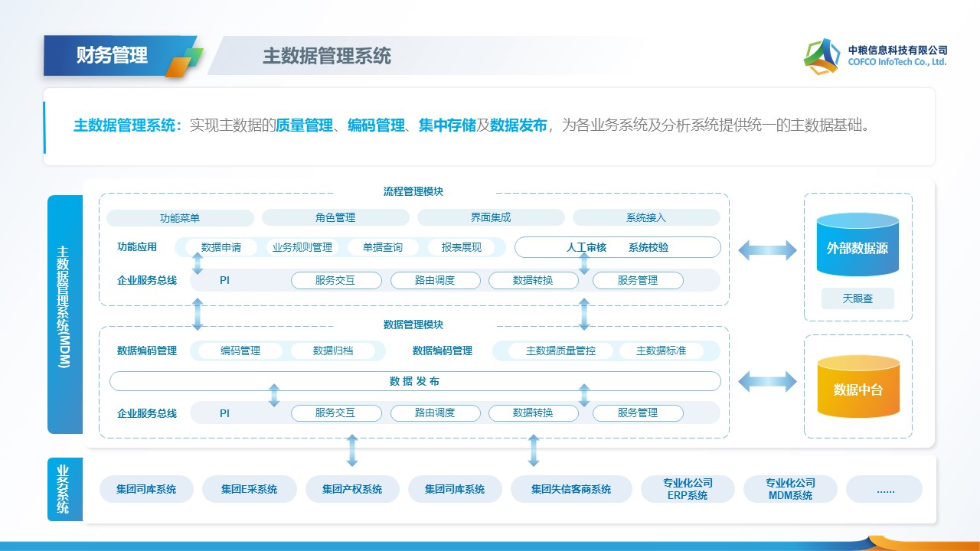The height and width of the screenshot is (551, 980).
Task: Select the 主数据质量管控 pill
Action: pos(560,350)
